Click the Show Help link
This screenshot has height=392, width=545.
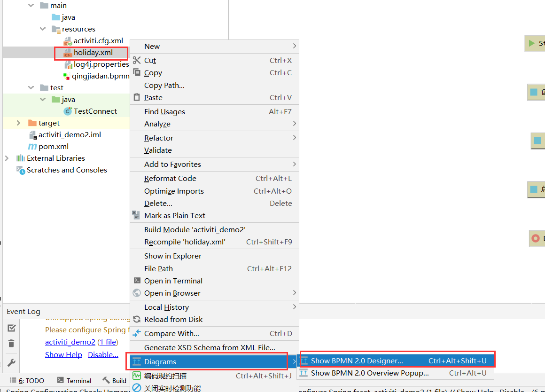point(63,354)
